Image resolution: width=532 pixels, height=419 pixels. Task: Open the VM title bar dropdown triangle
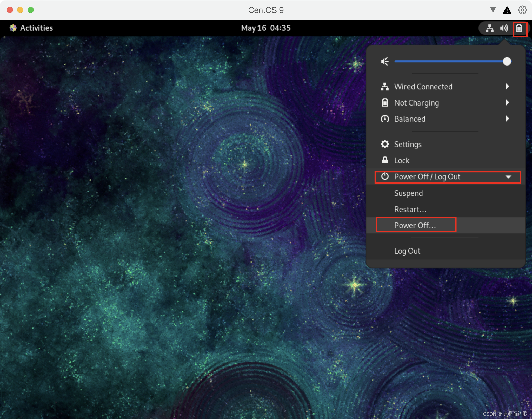pyautogui.click(x=493, y=10)
